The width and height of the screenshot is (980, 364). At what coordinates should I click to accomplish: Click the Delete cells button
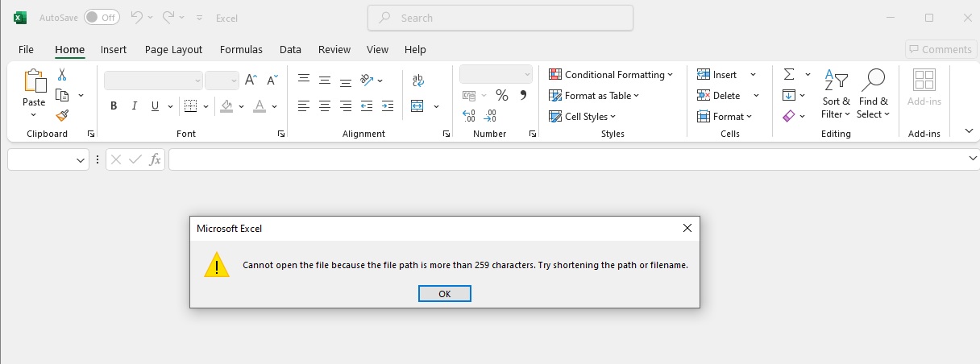click(719, 95)
